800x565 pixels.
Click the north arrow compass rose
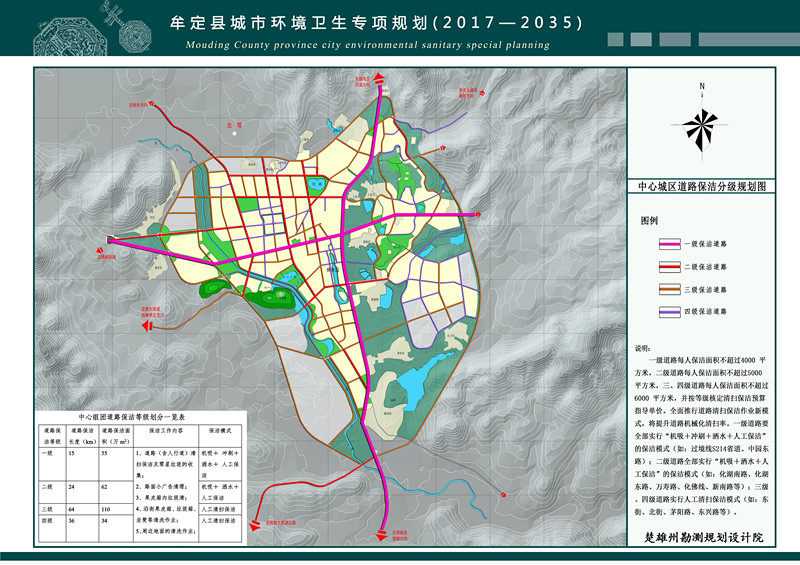click(x=703, y=126)
